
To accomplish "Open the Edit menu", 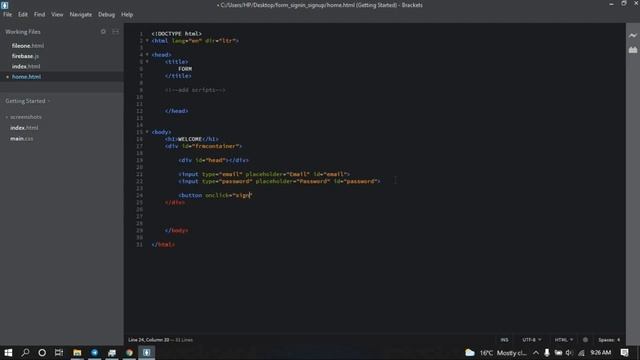I will coord(22,14).
